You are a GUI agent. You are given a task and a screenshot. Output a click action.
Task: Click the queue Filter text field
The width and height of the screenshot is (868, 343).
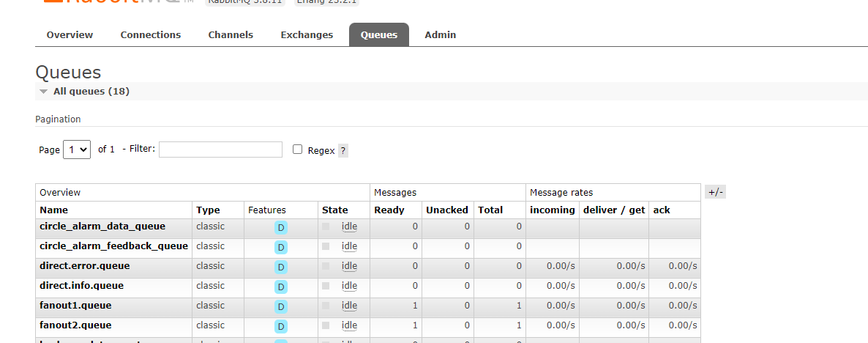tap(220, 150)
